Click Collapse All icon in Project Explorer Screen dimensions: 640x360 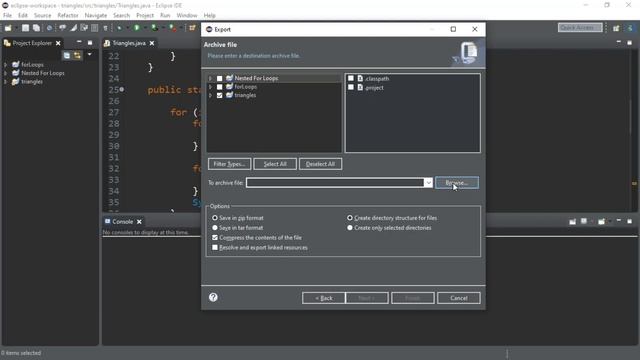[x=67, y=55]
